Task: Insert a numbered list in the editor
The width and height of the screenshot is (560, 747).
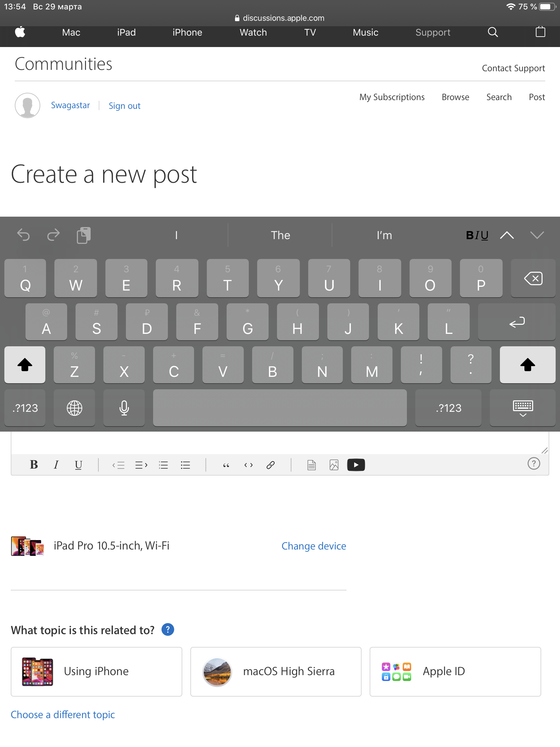Action: pos(164,465)
